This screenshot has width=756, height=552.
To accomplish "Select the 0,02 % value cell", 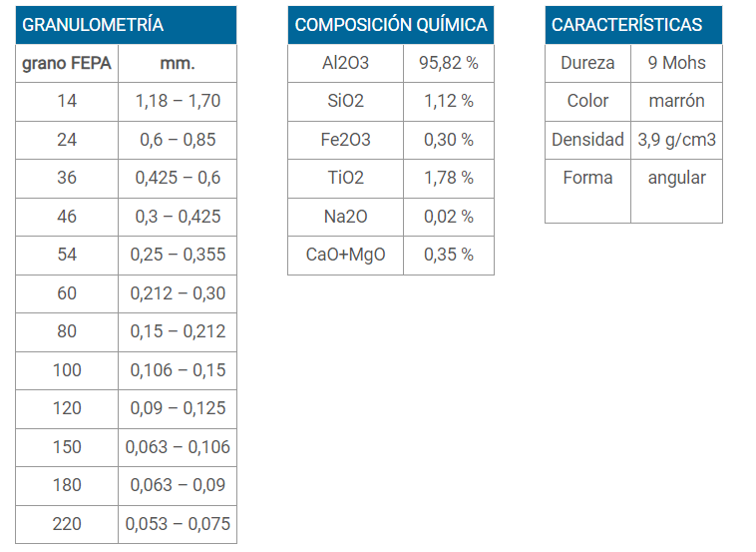I will 449,217.
